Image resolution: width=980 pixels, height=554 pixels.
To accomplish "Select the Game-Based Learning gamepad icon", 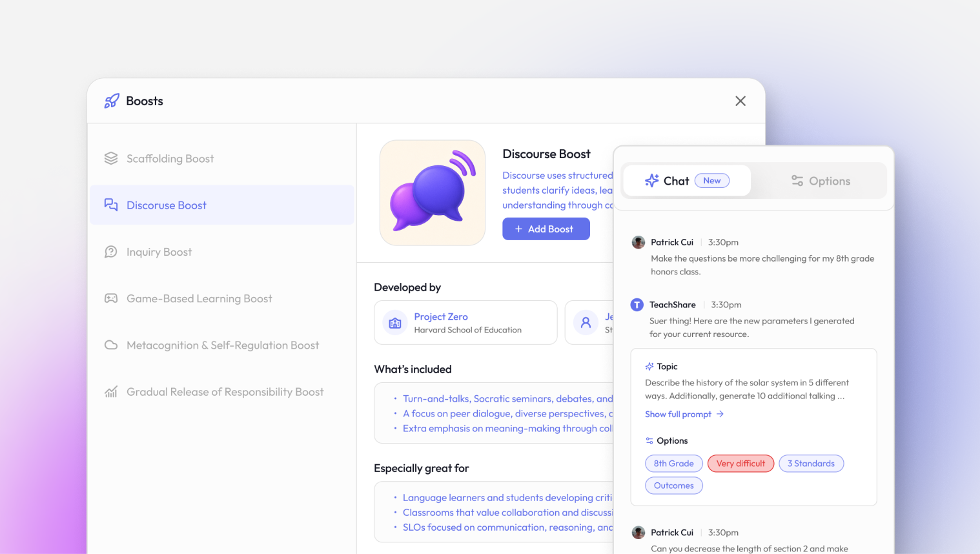I will pyautogui.click(x=111, y=298).
